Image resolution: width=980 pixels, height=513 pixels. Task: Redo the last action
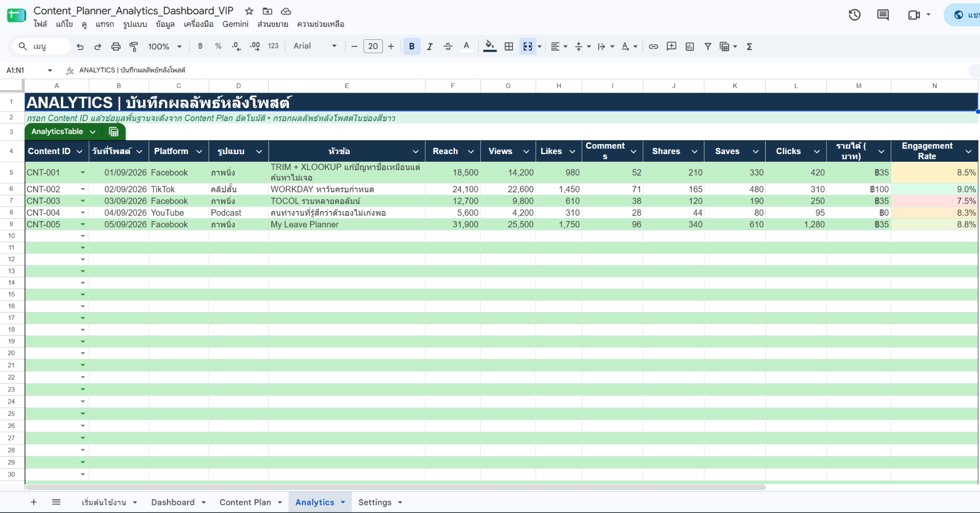coord(98,46)
